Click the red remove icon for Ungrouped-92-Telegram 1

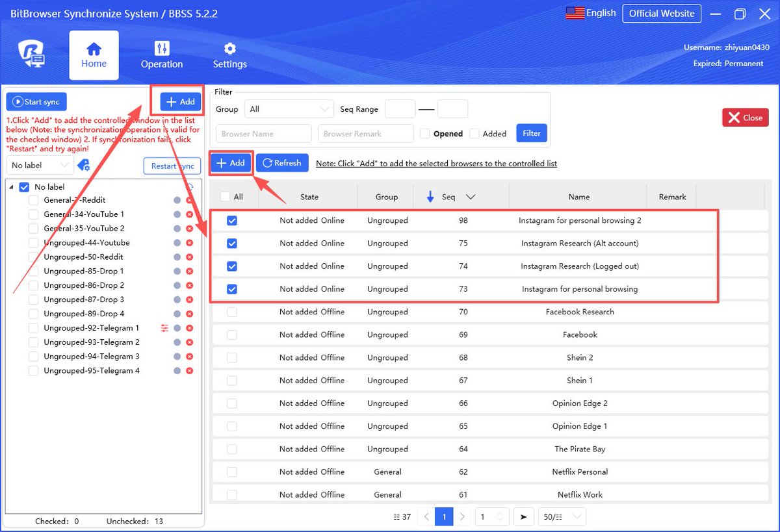coord(190,328)
